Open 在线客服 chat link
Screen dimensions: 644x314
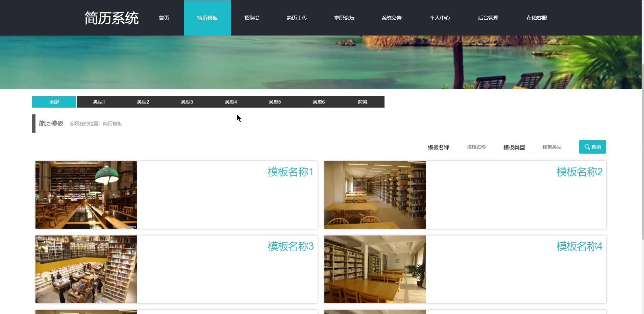(x=537, y=18)
